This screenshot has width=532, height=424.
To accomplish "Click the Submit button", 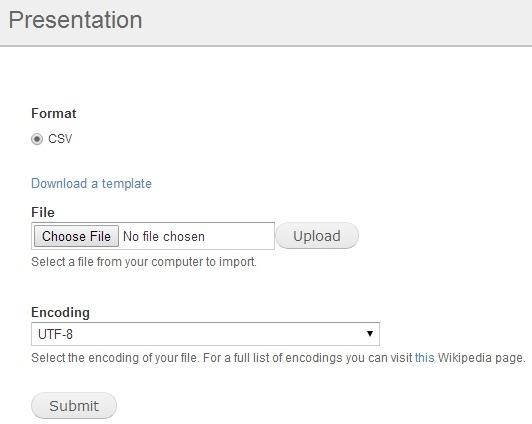I will (x=74, y=406).
